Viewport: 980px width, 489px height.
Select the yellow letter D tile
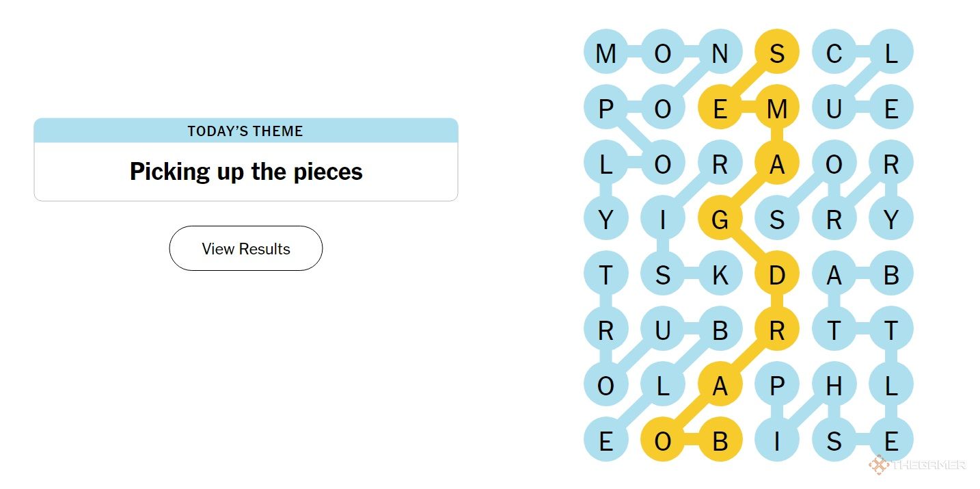click(777, 275)
